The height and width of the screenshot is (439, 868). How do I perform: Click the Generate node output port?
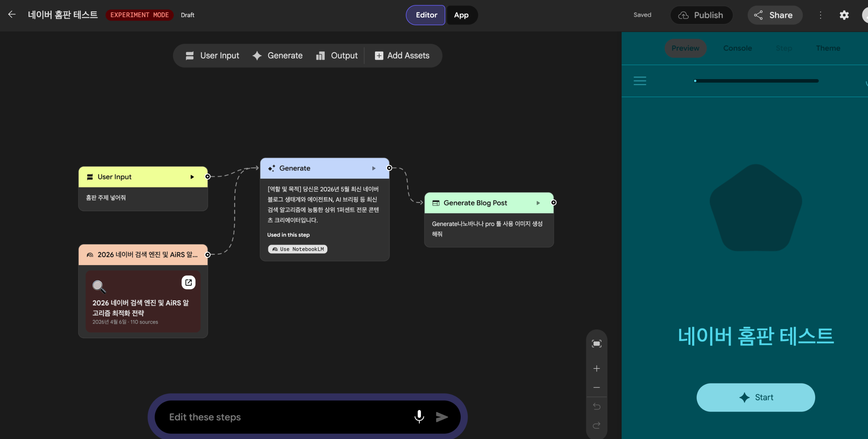[389, 168]
